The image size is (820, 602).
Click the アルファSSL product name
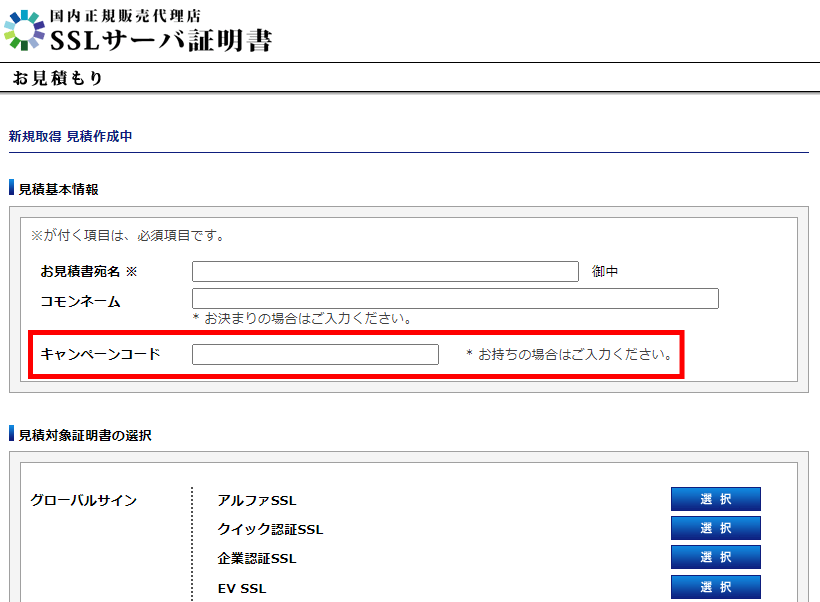257,501
